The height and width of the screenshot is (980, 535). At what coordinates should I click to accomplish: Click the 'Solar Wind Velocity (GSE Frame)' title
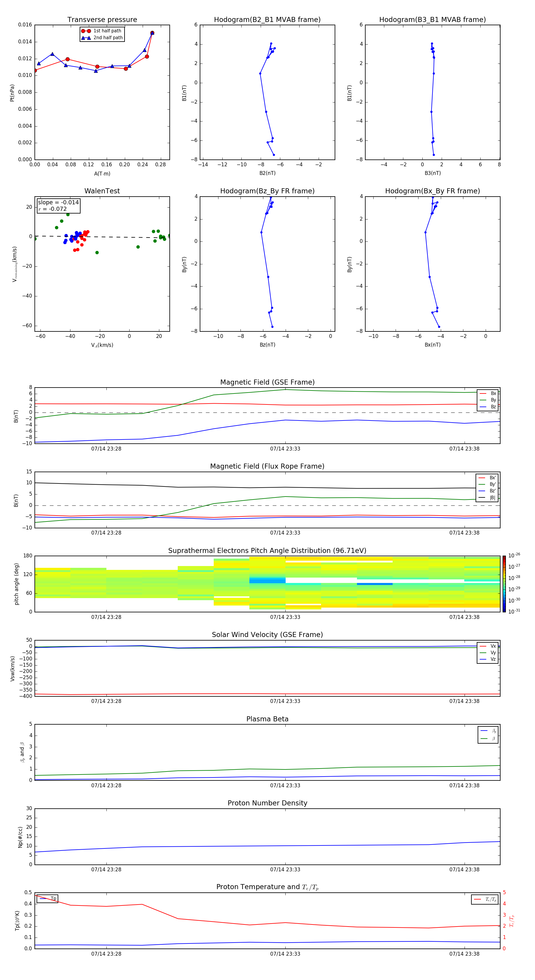pos(267,635)
